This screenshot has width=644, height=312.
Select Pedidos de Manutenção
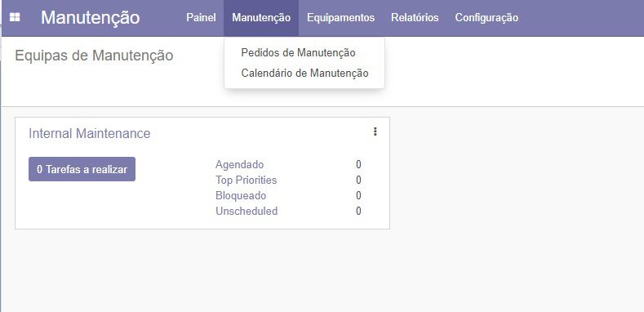tap(298, 52)
